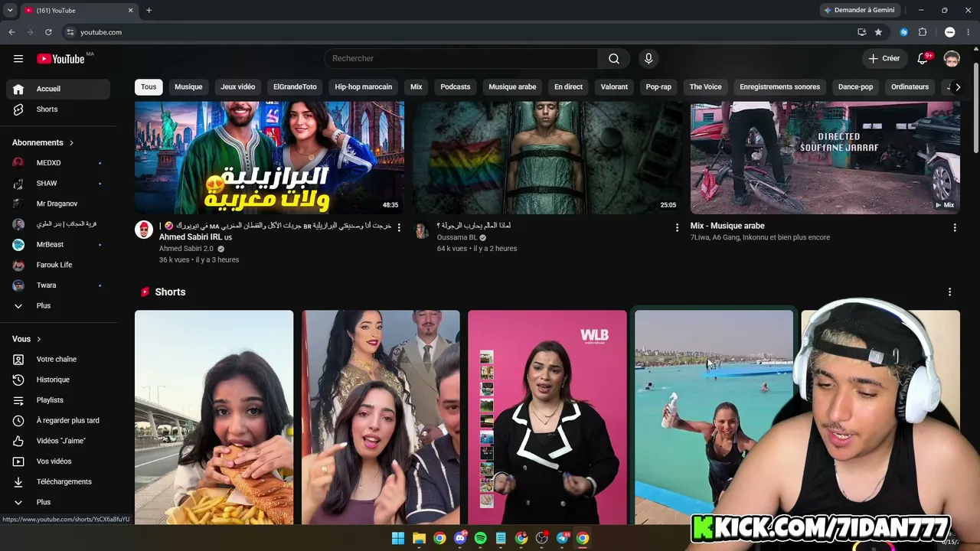Open the MEDXD subscription channel
This screenshot has height=551, width=980.
(58, 163)
